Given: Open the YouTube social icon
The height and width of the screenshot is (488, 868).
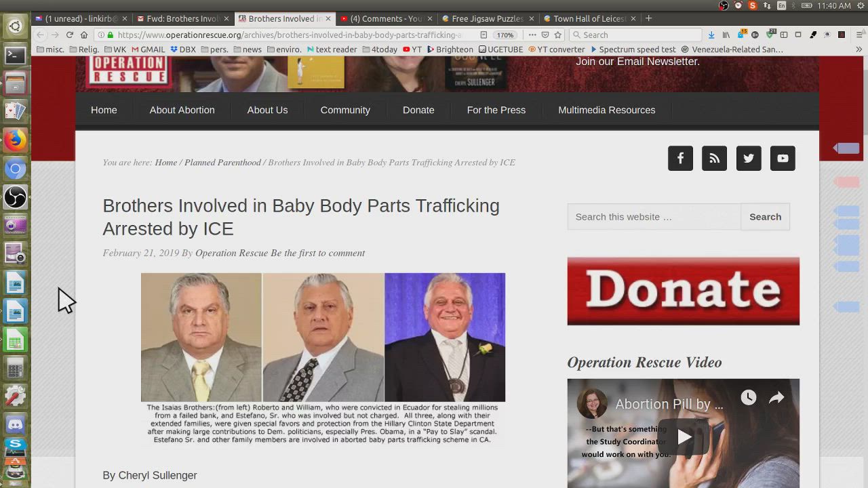Looking at the screenshot, I should [783, 159].
